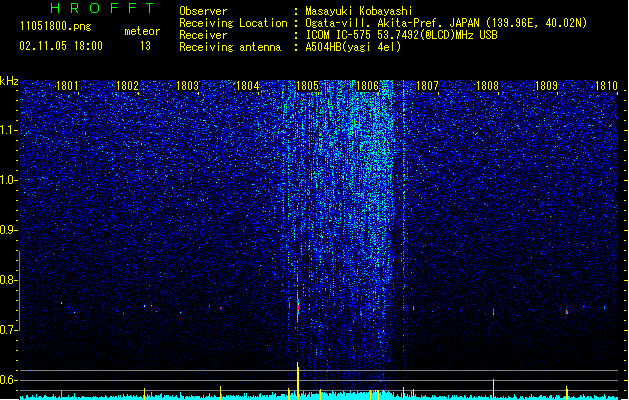This screenshot has height=400, width=629.
Task: Click the 1808 time axis label
Action: 487,85
